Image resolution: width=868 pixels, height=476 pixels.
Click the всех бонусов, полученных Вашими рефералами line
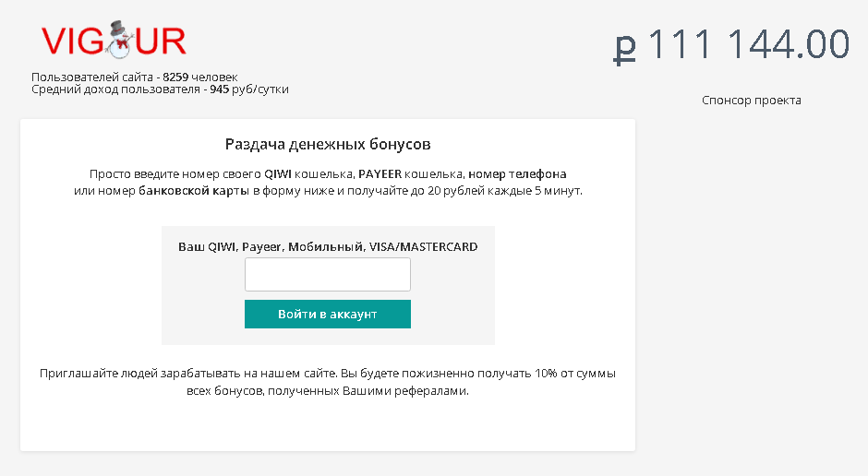pyautogui.click(x=328, y=391)
